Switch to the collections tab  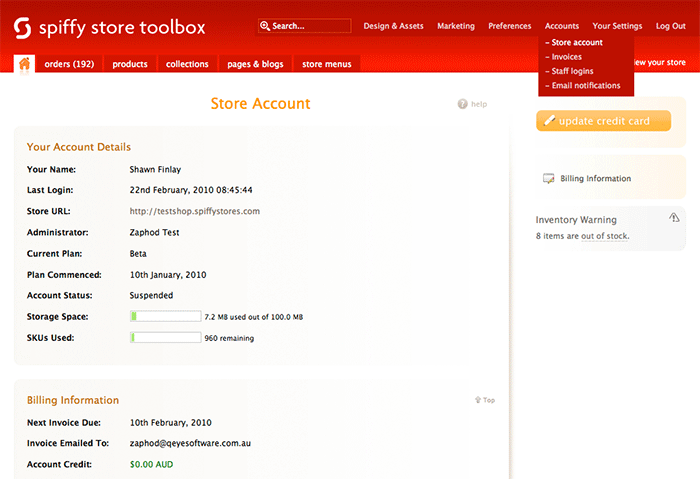(187, 64)
